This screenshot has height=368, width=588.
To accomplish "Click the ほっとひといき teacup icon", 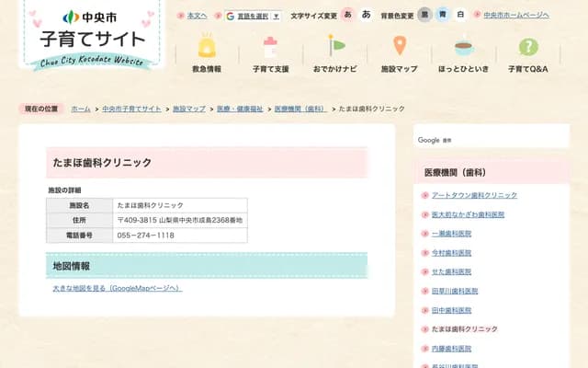I will pos(464,47).
